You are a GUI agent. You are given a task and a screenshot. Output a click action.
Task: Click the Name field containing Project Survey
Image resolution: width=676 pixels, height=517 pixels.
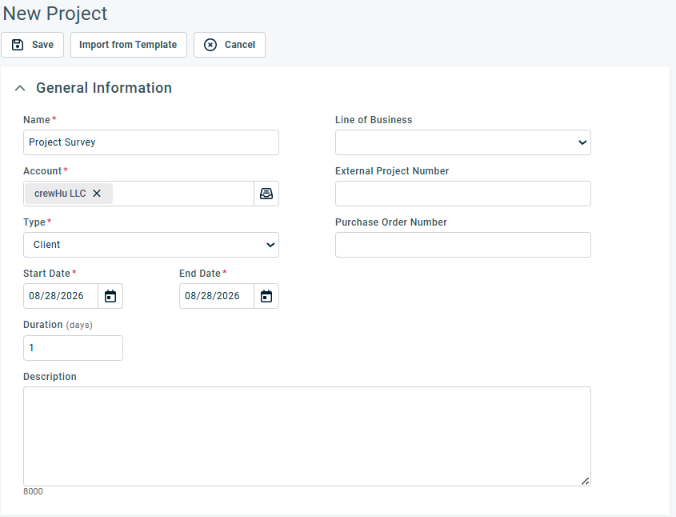tap(151, 142)
